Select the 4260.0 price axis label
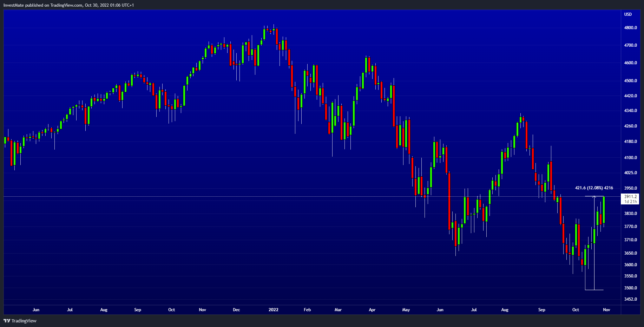 (x=631, y=126)
